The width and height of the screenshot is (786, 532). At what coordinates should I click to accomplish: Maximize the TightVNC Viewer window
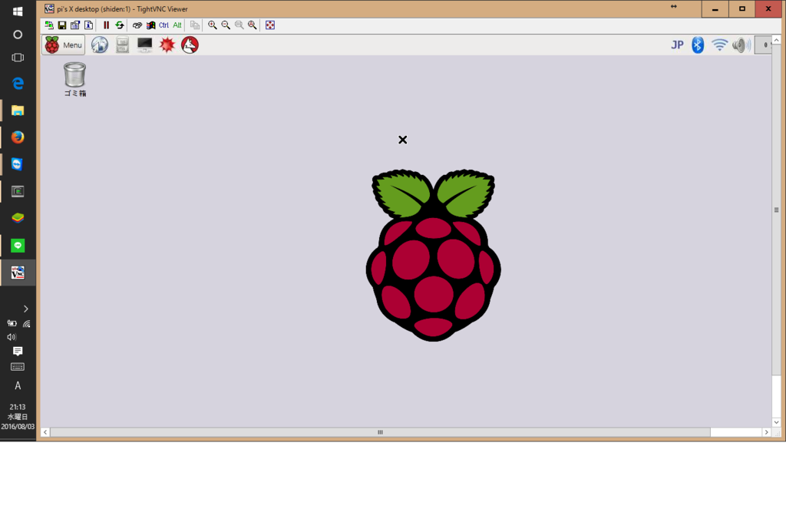(742, 8)
